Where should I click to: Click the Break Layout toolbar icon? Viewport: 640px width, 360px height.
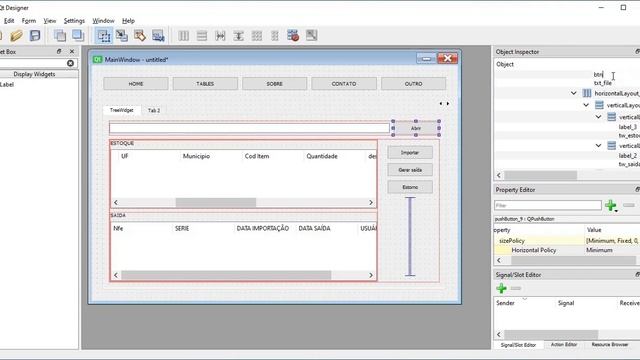point(293,36)
